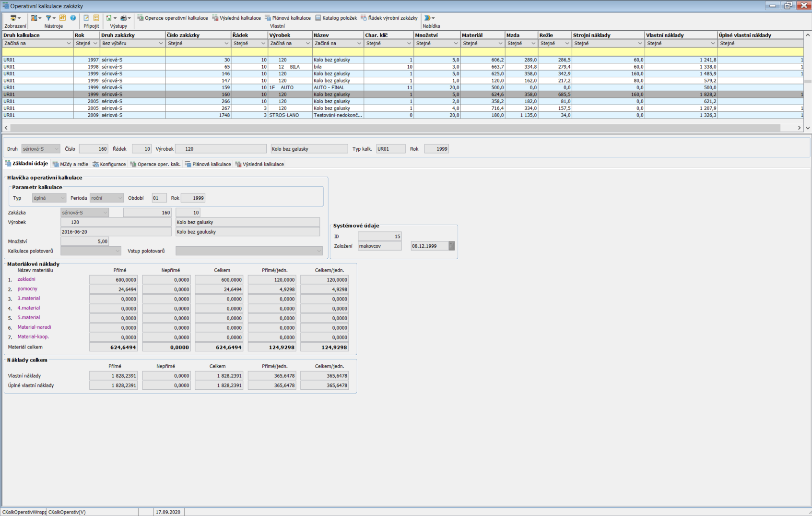Switch to the Výsledná kalkulace tab
Screen dimensions: 812x516
point(259,164)
